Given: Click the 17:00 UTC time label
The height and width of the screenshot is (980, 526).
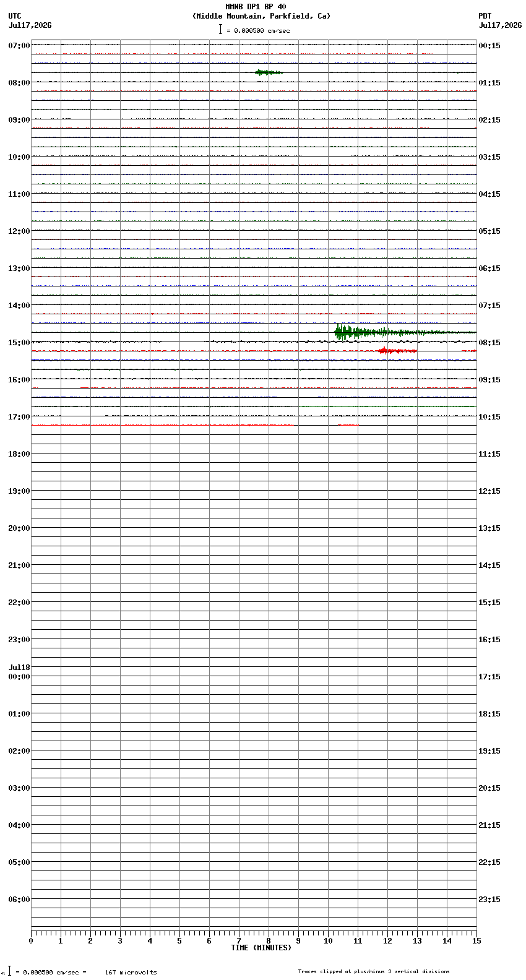Looking at the screenshot, I should click(19, 417).
